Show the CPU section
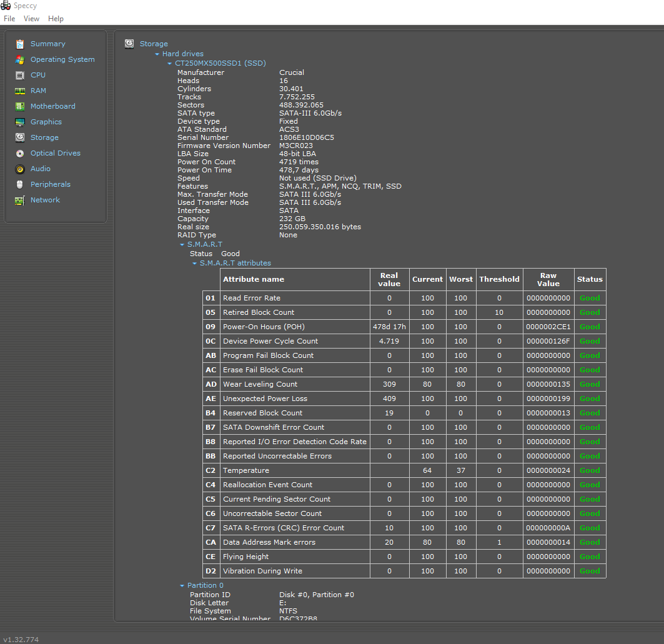 pos(37,75)
